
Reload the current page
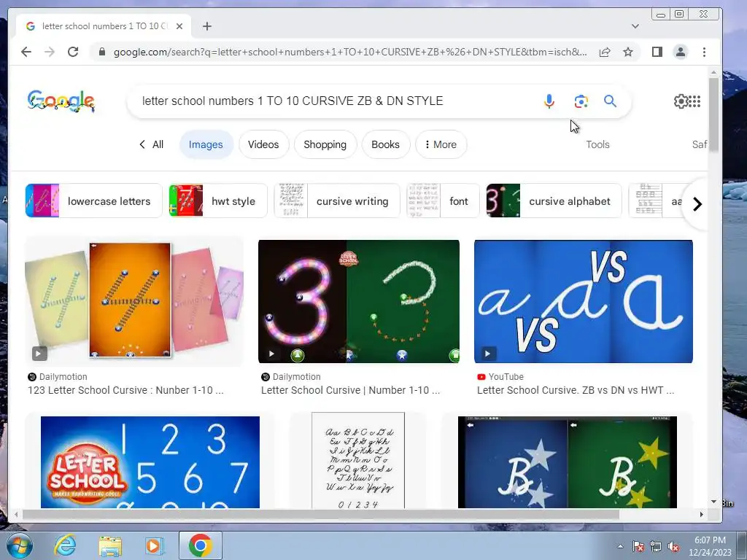[73, 52]
